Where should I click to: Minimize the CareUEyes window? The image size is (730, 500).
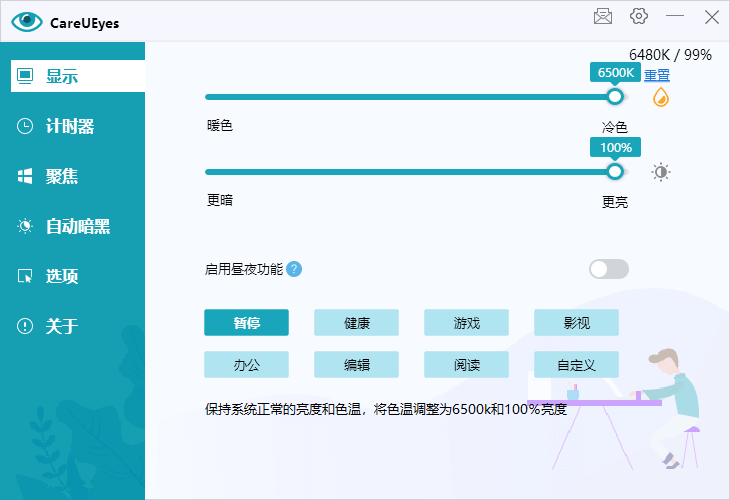(675, 16)
